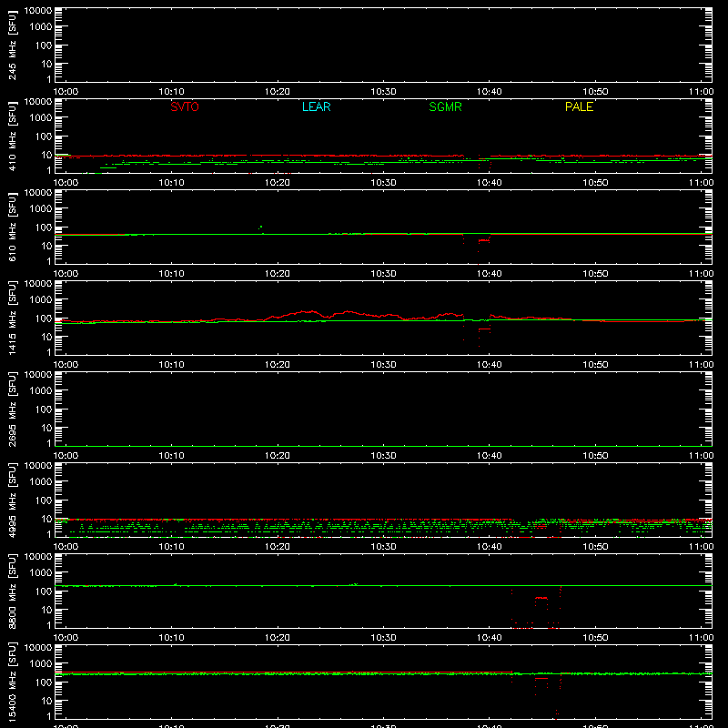Screen dimensions: 728x728
Task: Click 10:10 tick under the 1415 MHz panel
Action: (x=171, y=365)
